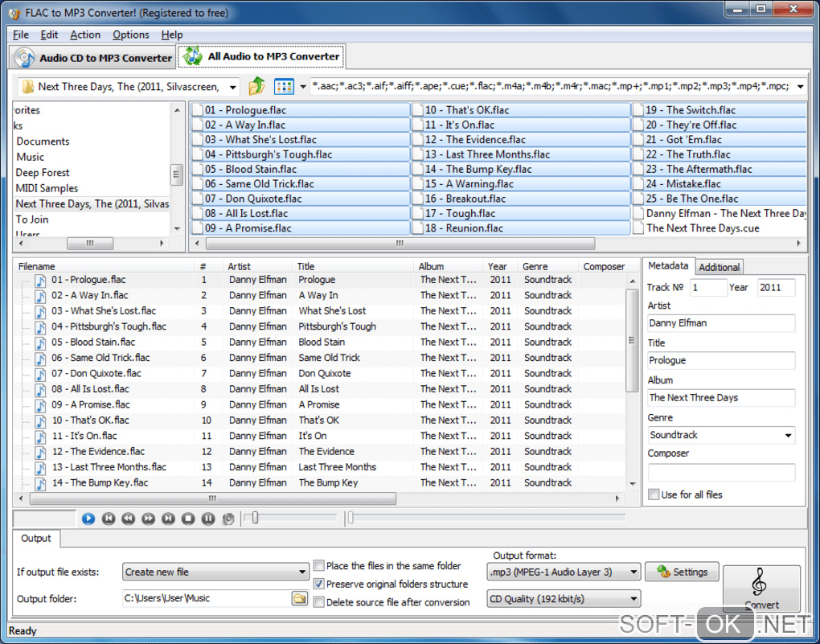This screenshot has width=820, height=644.
Task: Open the folder path dropdown
Action: point(233,87)
